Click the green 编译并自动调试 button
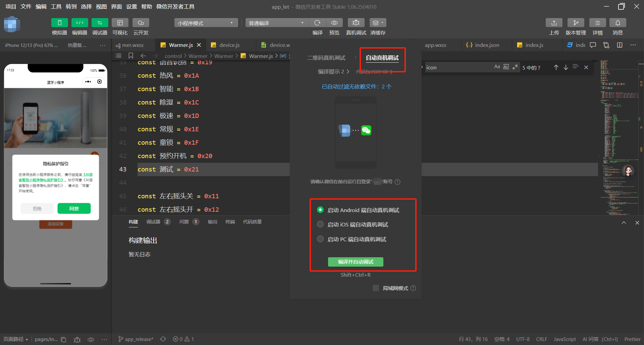The width and height of the screenshot is (644, 345). [x=356, y=262]
